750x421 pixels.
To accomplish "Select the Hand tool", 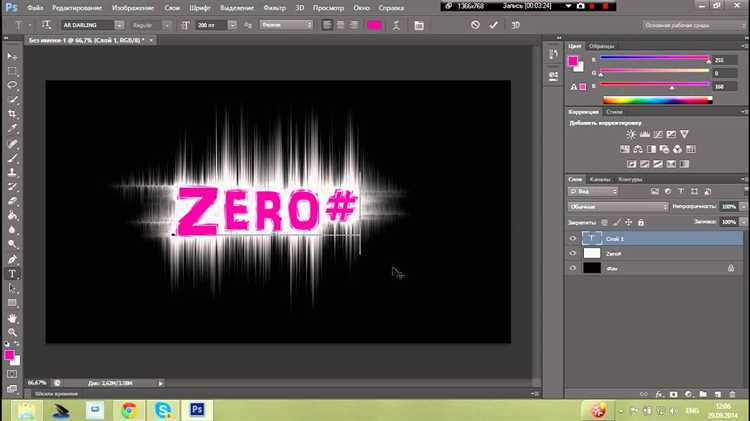I will coord(13,317).
